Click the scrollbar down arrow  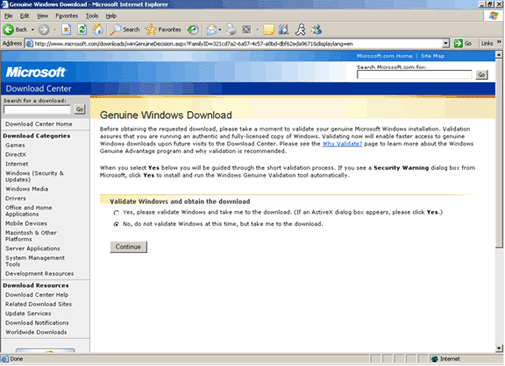click(x=499, y=348)
